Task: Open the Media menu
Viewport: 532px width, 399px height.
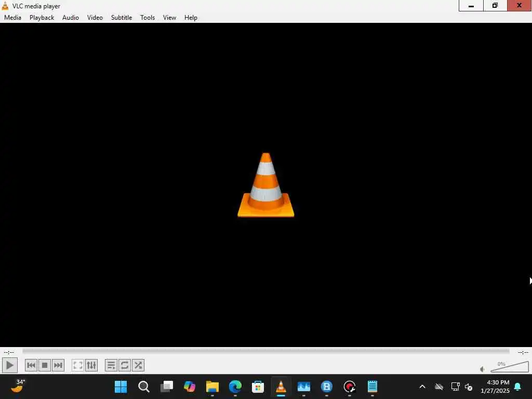Action: 12,18
